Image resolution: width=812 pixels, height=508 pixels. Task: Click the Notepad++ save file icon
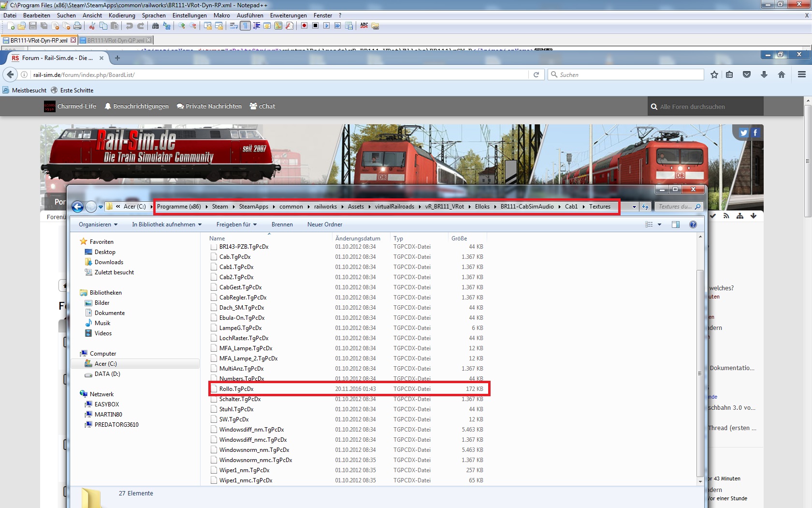pyautogui.click(x=33, y=26)
